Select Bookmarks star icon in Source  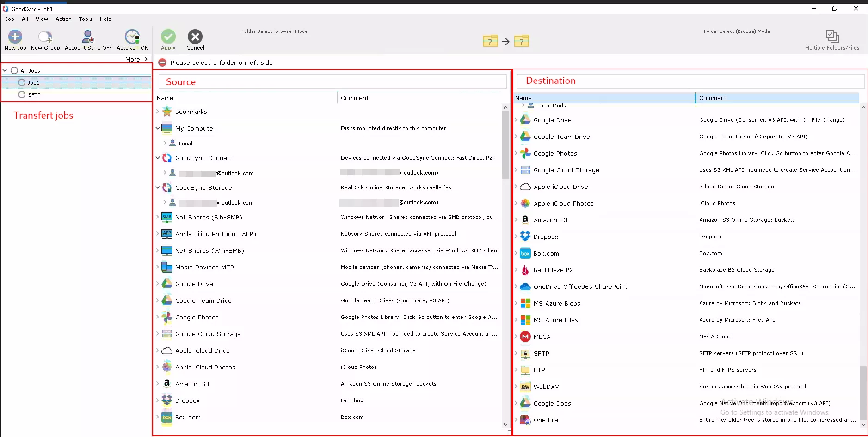point(167,112)
